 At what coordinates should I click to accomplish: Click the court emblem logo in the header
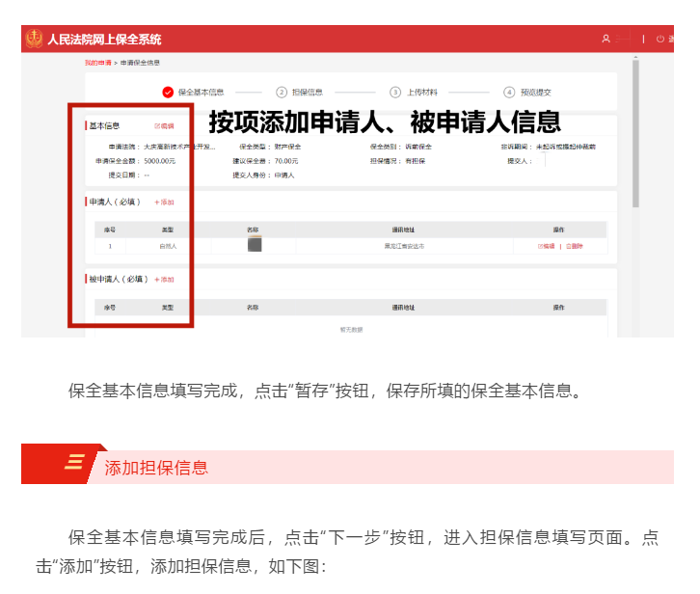(35, 40)
